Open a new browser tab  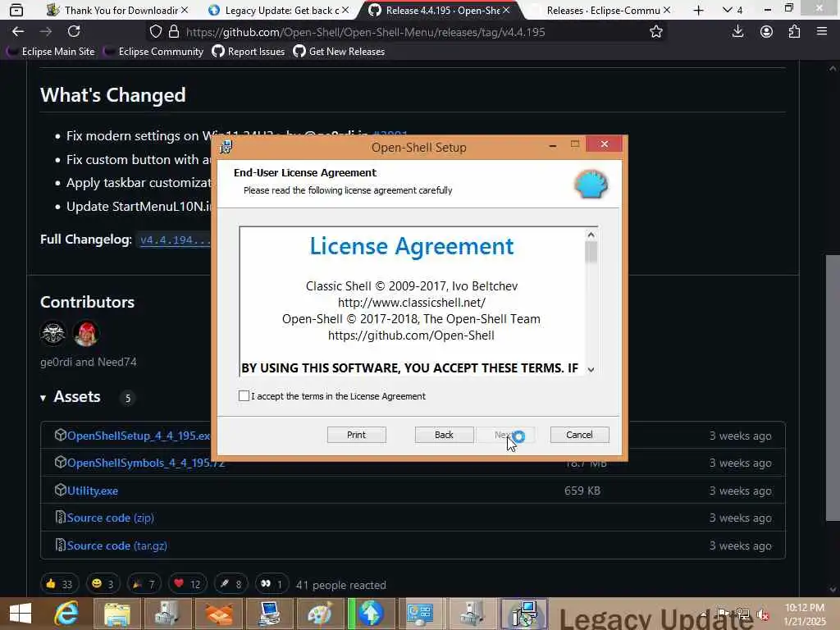click(698, 10)
